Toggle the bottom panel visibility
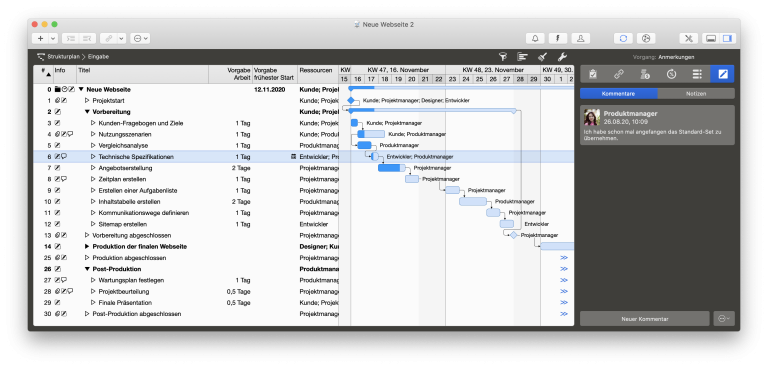This screenshot has height=368, width=768. 711,38
